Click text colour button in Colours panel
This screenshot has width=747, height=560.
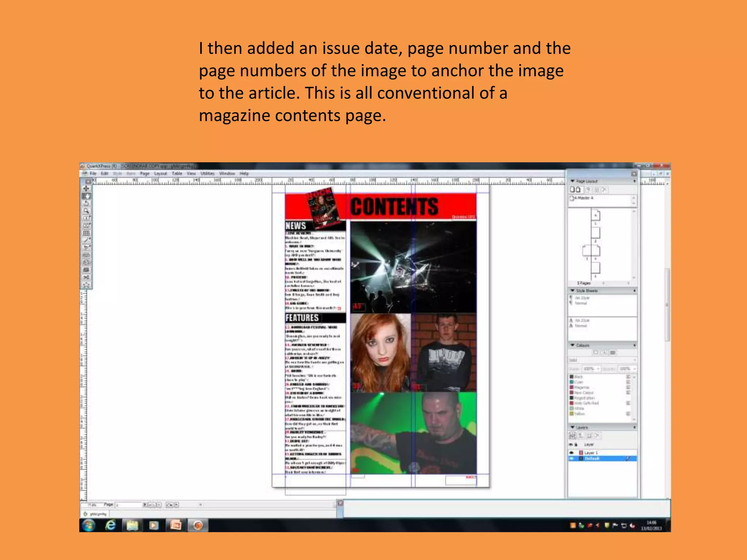[x=604, y=353]
